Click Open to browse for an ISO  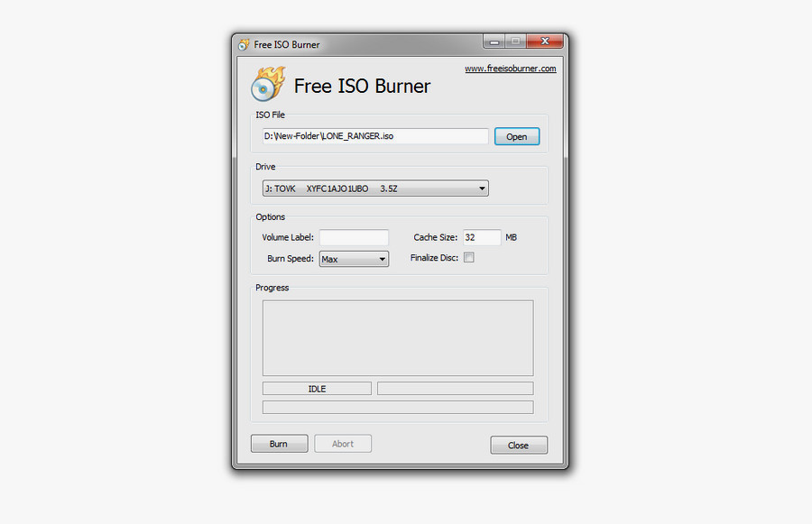(516, 136)
